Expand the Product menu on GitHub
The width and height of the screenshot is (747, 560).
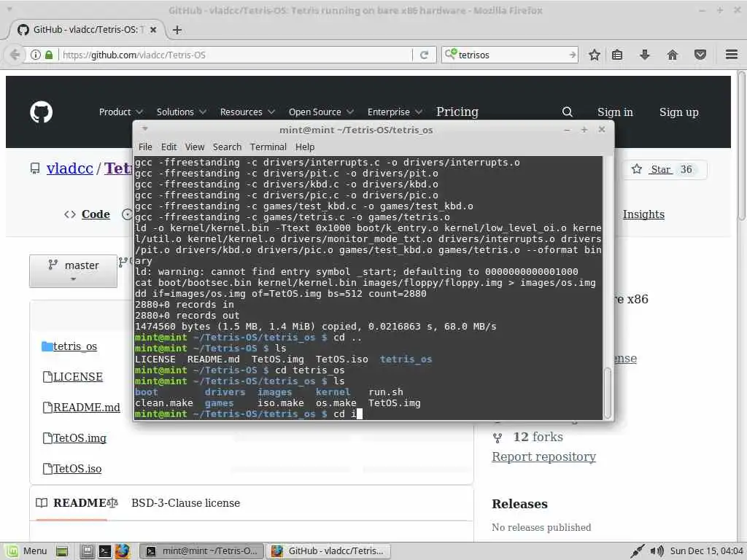tap(121, 112)
